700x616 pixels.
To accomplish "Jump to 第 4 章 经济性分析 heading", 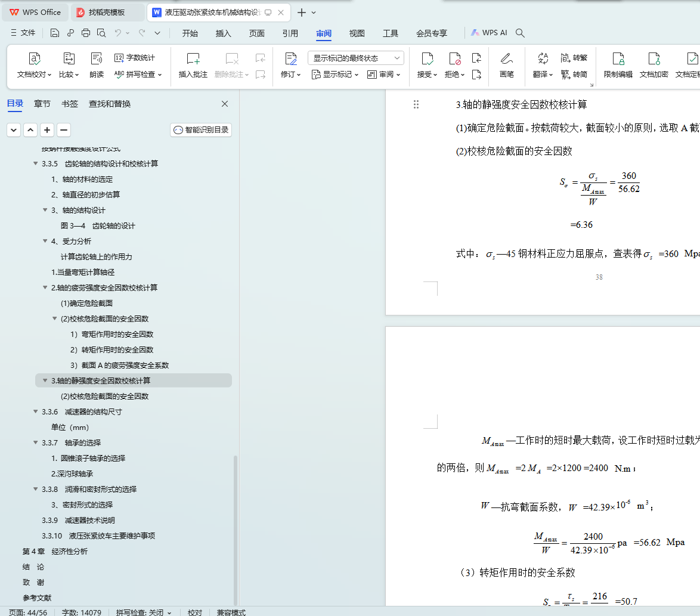I will 55,551.
